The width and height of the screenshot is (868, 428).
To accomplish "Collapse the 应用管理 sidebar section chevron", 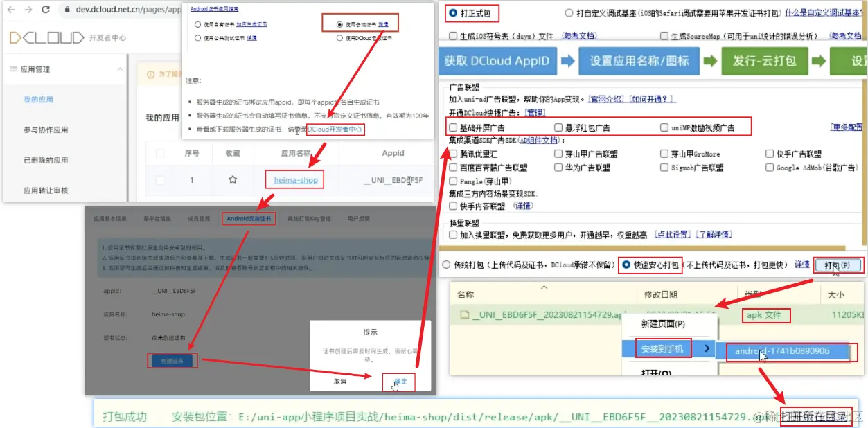I will [121, 68].
